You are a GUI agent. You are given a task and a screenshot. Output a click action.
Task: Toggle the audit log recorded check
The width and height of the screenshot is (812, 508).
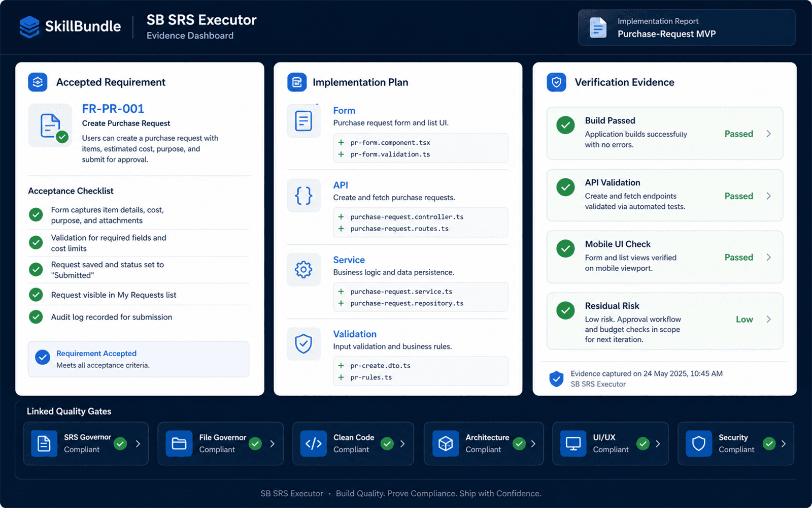36,317
